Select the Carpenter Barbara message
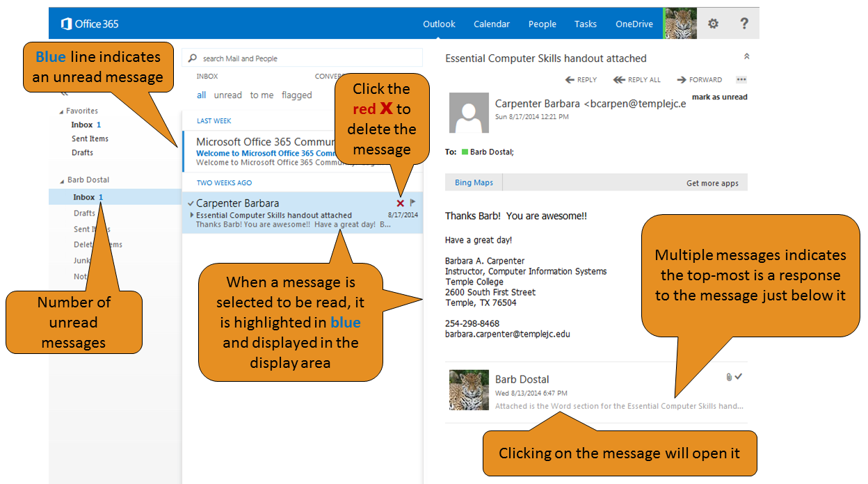Image resolution: width=868 pixels, height=484 pixels. 302,213
